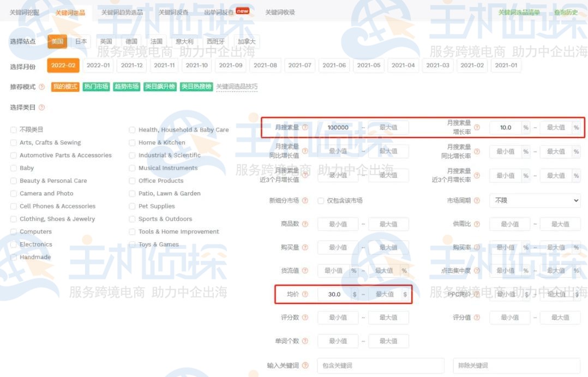The height and width of the screenshot is (377, 588).
Task: Click the 货流值 help icon
Action: tap(305, 269)
